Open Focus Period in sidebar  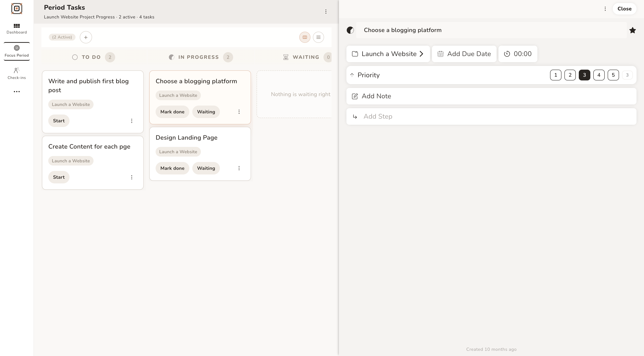tap(17, 51)
